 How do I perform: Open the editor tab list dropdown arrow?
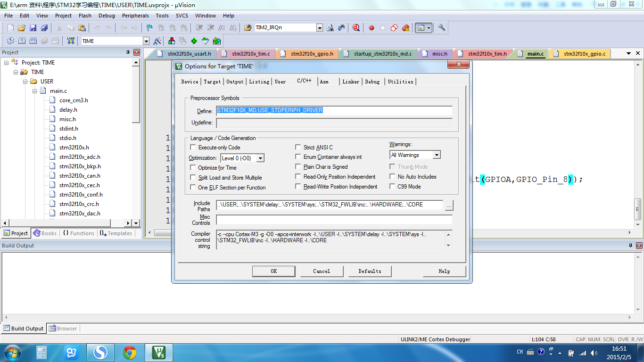pos(629,54)
